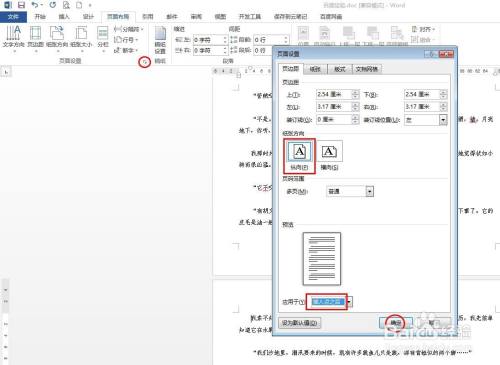Image resolution: width=500 pixels, height=365 pixels.
Task: Switch to the Home (开始) ribbon tab
Action: [x=40, y=17]
